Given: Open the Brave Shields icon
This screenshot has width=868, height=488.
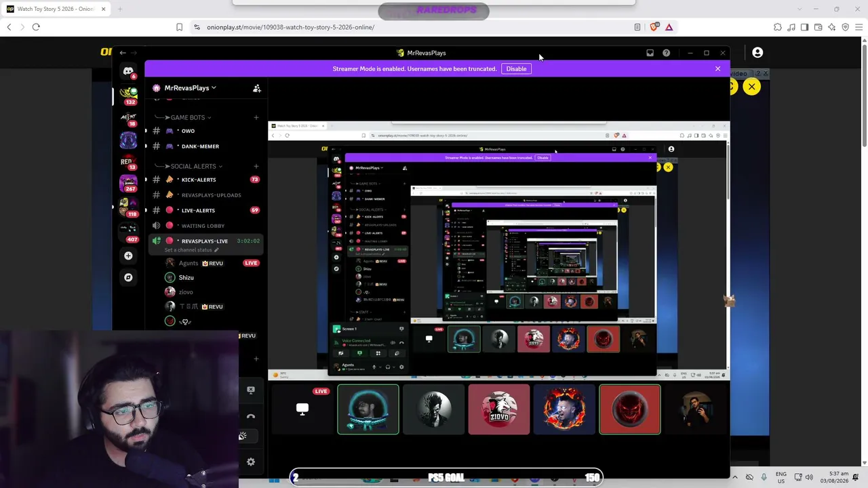Looking at the screenshot, I should coord(654,27).
